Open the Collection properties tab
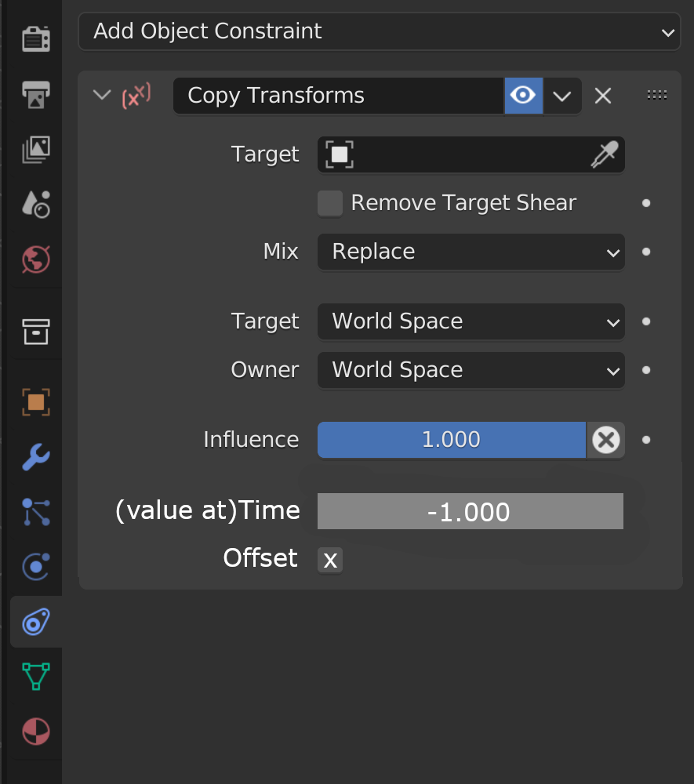Image resolution: width=694 pixels, height=784 pixels. pos(36,332)
